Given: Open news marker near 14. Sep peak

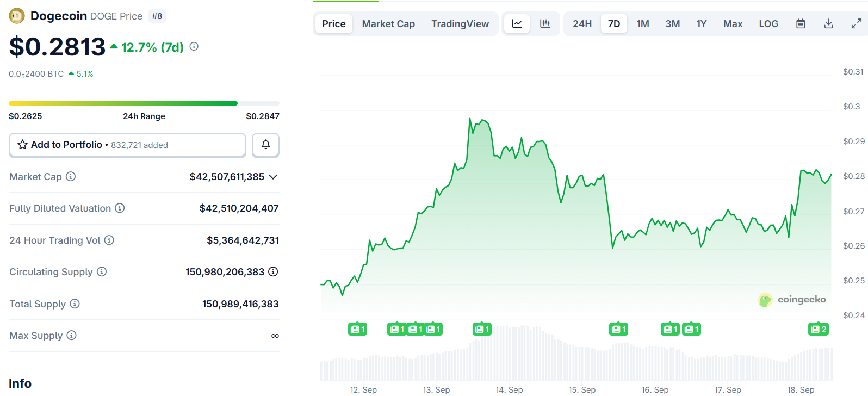Looking at the screenshot, I should pyautogui.click(x=482, y=329).
